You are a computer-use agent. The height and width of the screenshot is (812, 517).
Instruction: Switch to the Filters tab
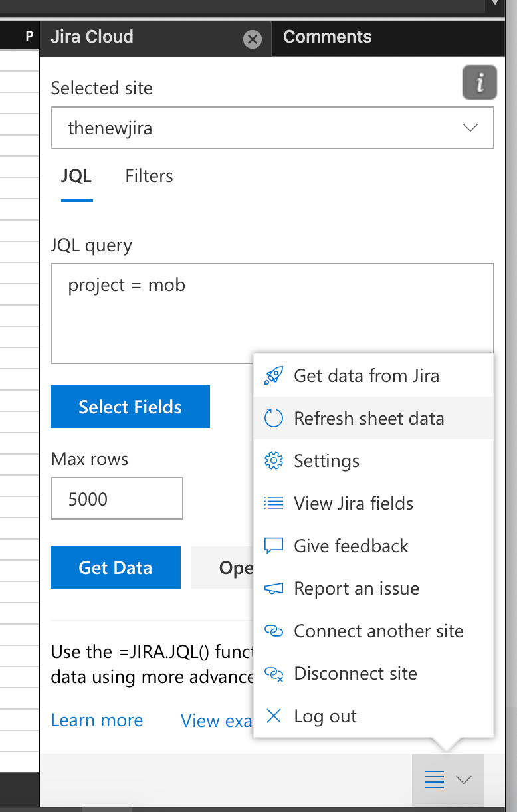[148, 176]
